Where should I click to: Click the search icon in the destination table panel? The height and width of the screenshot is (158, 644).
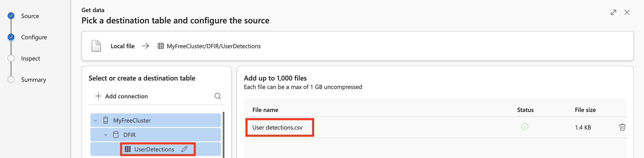[x=217, y=96]
